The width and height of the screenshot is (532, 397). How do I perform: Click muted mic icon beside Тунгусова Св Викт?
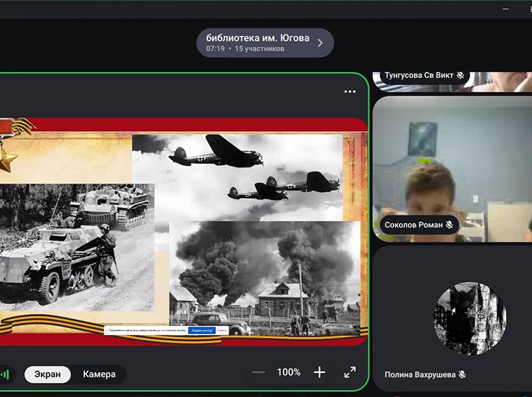(460, 75)
